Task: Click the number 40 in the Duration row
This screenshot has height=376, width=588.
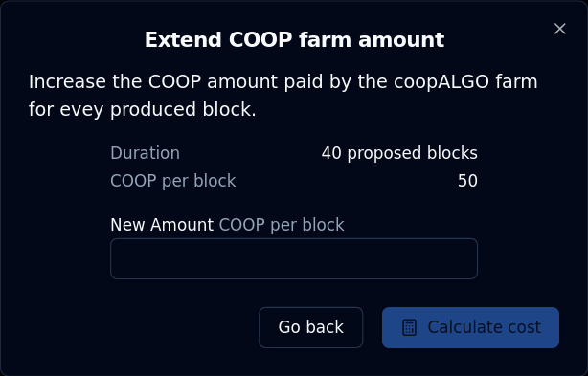Action: [331, 153]
